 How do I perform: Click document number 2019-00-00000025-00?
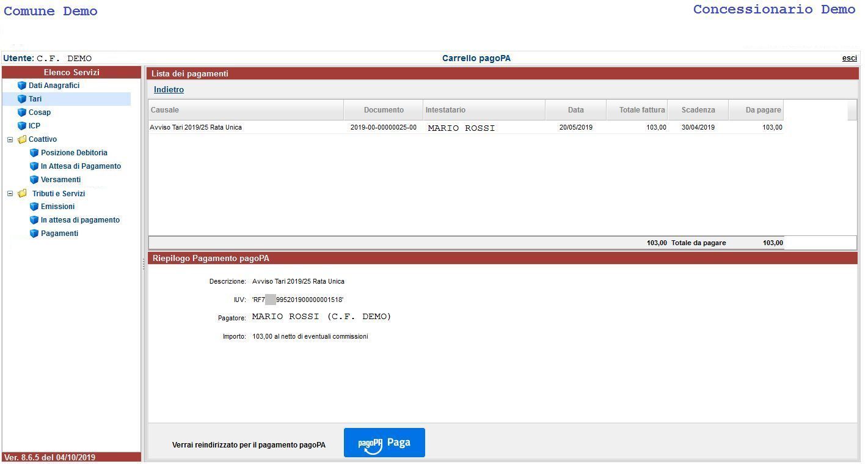coord(384,127)
